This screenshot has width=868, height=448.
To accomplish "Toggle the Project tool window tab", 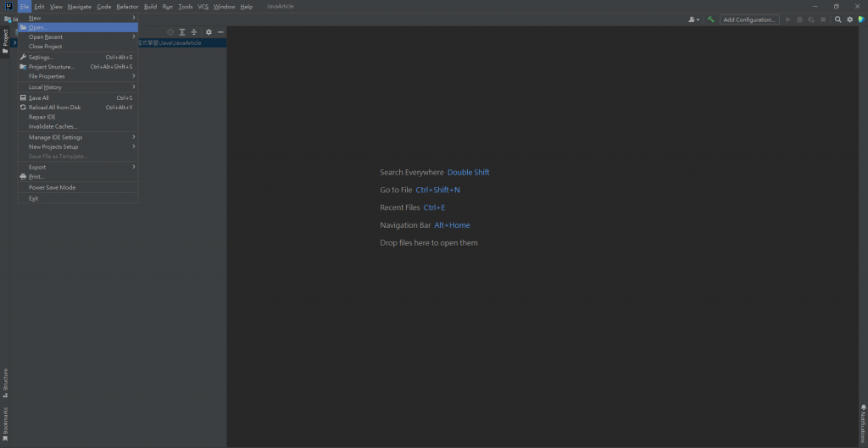I will [5, 42].
